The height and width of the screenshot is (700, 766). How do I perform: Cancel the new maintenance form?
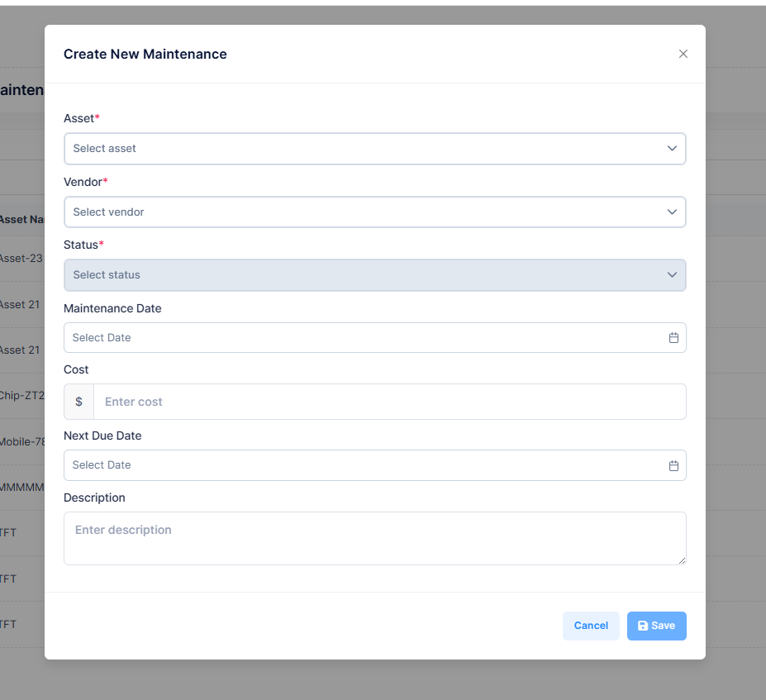click(591, 626)
